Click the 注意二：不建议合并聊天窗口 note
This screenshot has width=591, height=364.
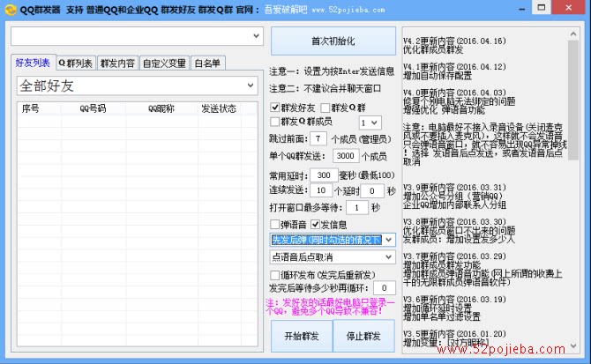tap(325, 88)
